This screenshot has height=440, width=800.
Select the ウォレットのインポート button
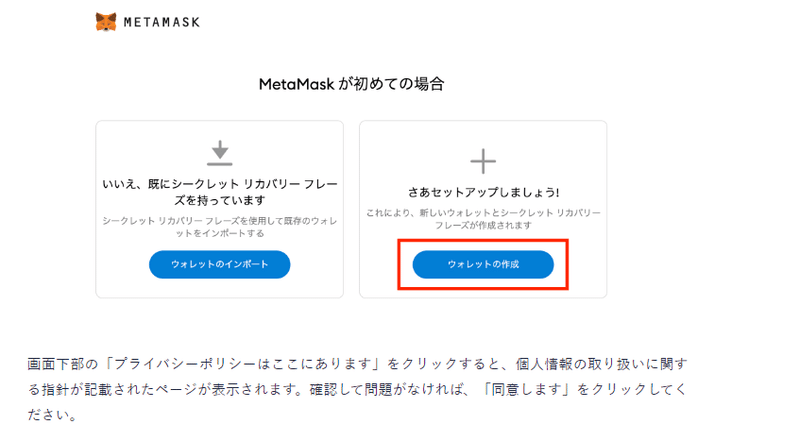click(x=219, y=264)
